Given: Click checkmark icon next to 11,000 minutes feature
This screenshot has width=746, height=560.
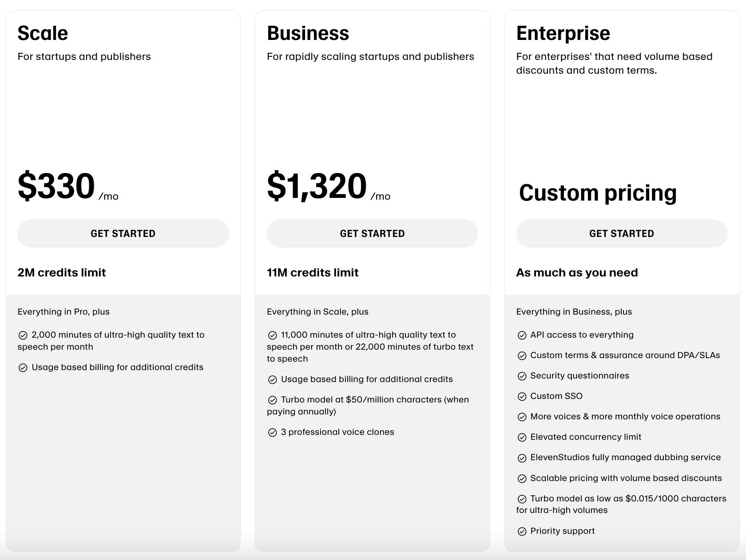Looking at the screenshot, I should [x=273, y=335].
